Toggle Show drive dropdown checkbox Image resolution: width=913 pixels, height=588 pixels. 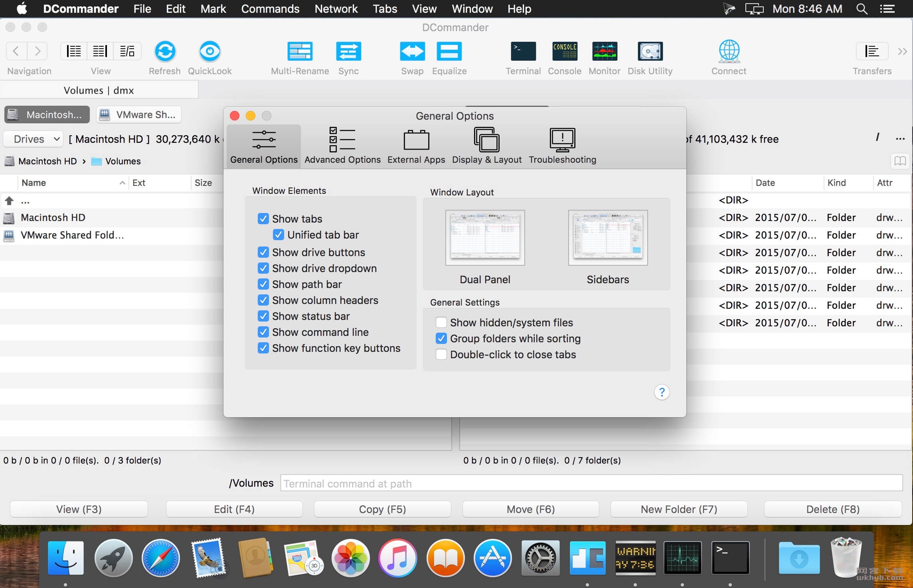pyautogui.click(x=263, y=268)
